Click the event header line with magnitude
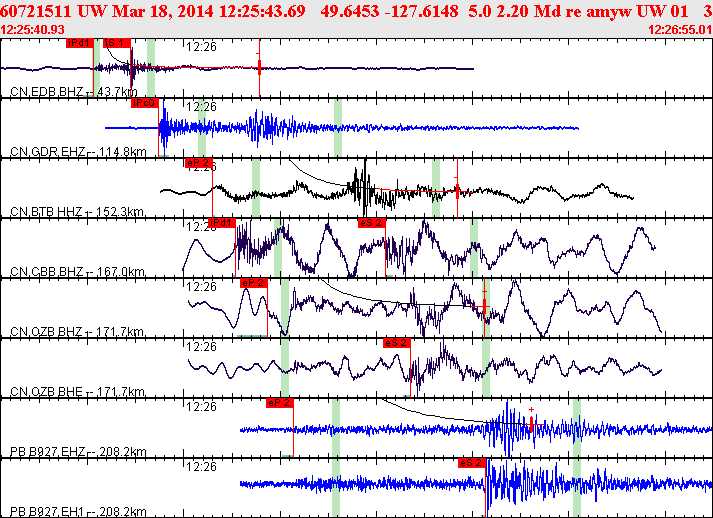Viewport: 713px width, 518px height. [356, 11]
